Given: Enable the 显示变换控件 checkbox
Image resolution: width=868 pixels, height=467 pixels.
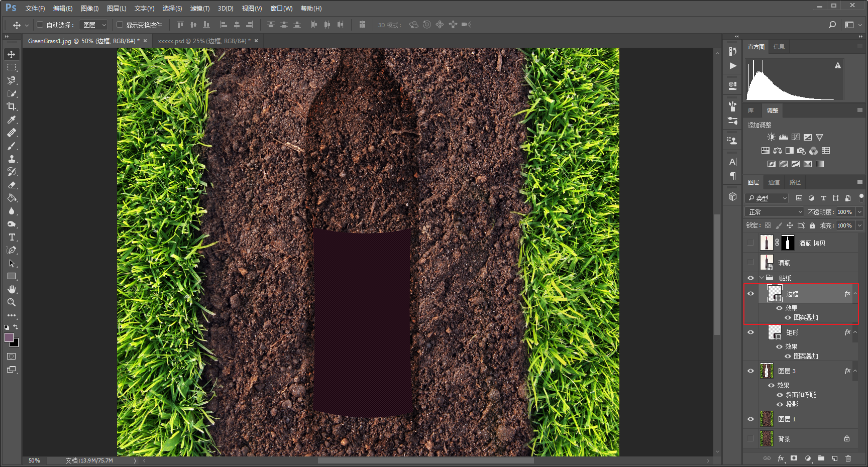Looking at the screenshot, I should pyautogui.click(x=120, y=25).
